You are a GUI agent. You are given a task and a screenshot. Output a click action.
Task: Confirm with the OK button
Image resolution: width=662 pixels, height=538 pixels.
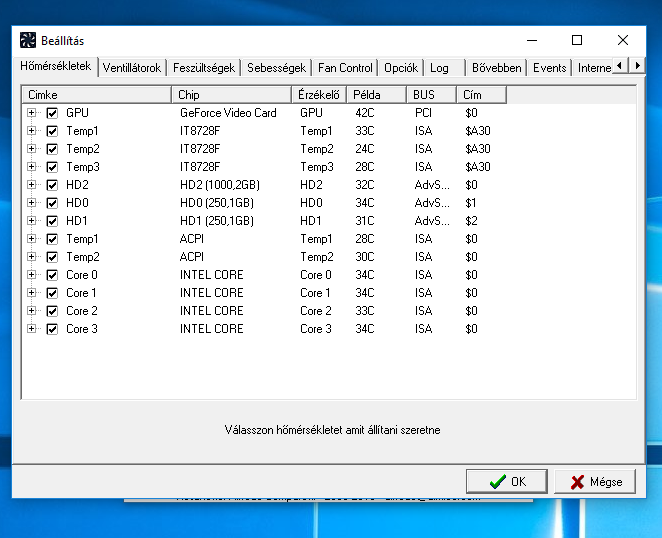pyautogui.click(x=507, y=481)
